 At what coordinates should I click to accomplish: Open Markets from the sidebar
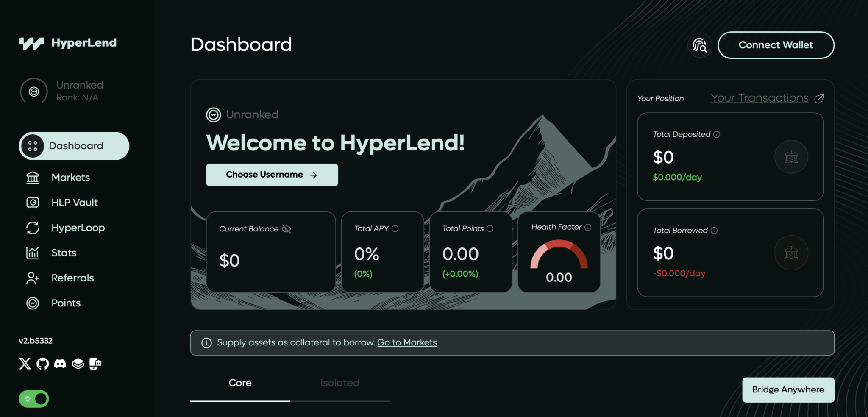pyautogui.click(x=70, y=178)
